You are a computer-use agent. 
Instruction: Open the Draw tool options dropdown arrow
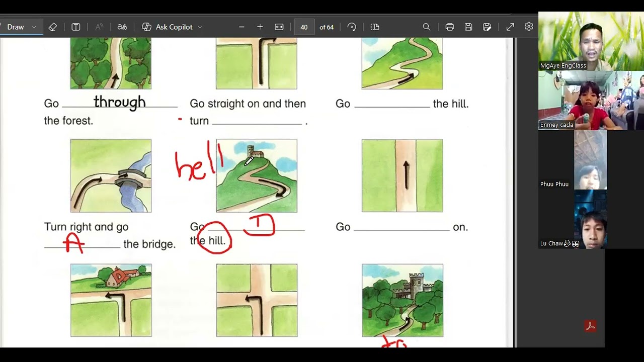tap(34, 27)
